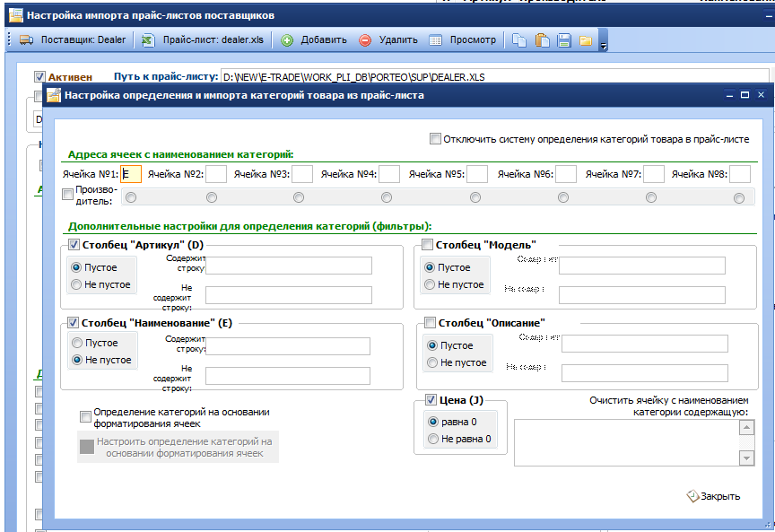Click the path to price list field
Screen dimensions: 775x532
coord(495,76)
